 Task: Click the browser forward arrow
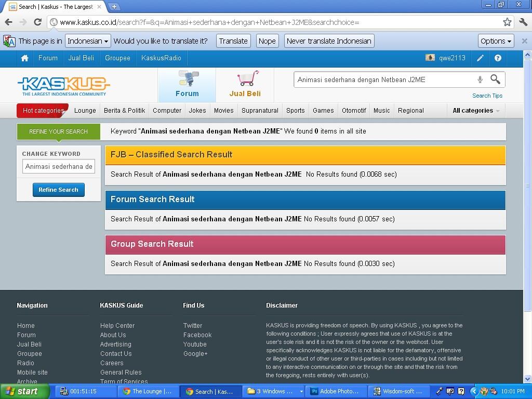[23, 22]
